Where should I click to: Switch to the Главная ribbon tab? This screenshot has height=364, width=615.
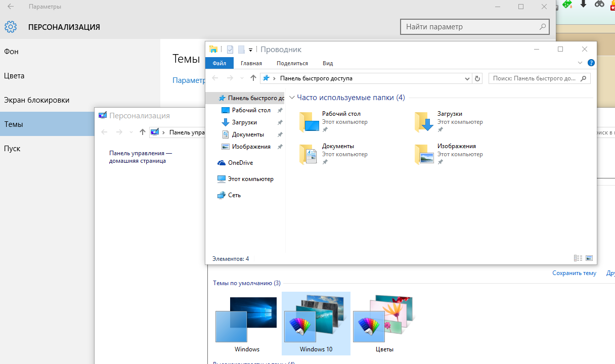pos(251,63)
